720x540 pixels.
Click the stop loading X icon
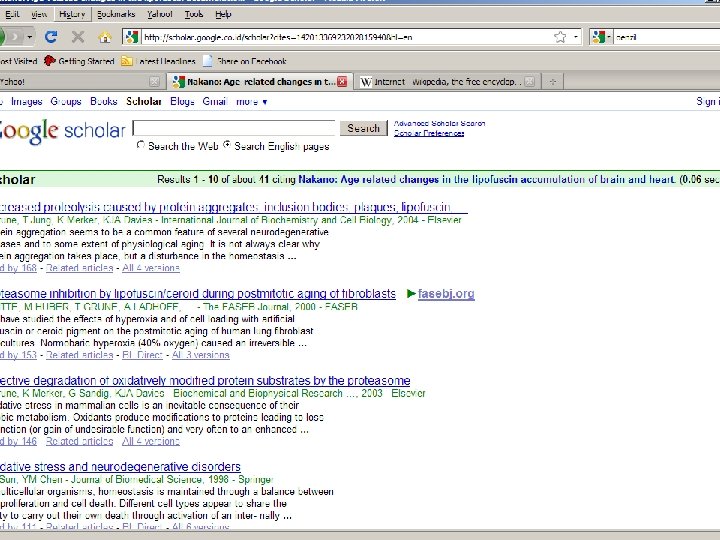(78, 37)
